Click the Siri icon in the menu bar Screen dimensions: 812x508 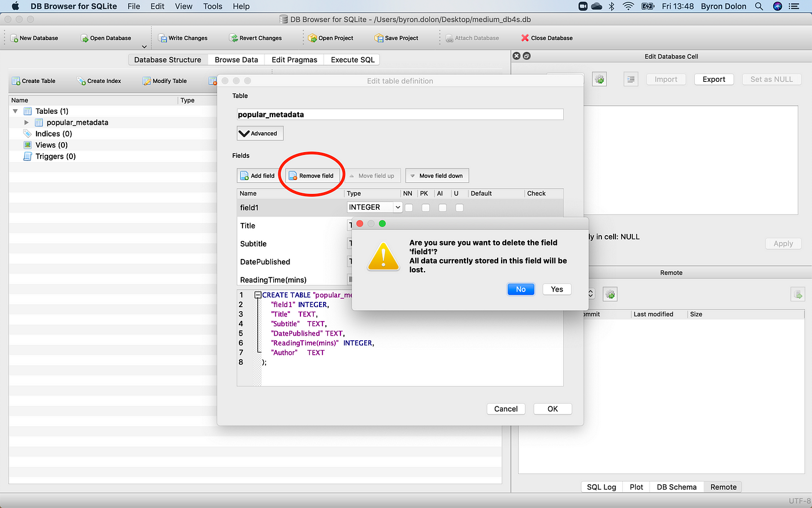pyautogui.click(x=778, y=6)
